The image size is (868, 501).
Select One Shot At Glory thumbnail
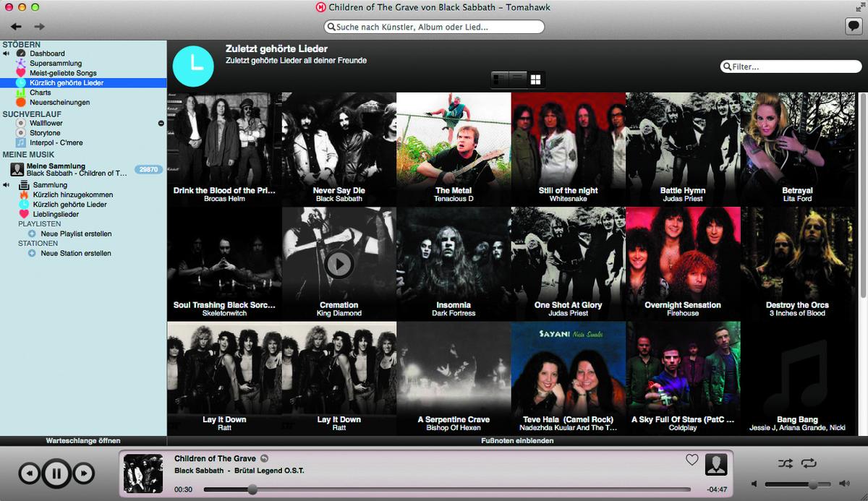[569, 264]
